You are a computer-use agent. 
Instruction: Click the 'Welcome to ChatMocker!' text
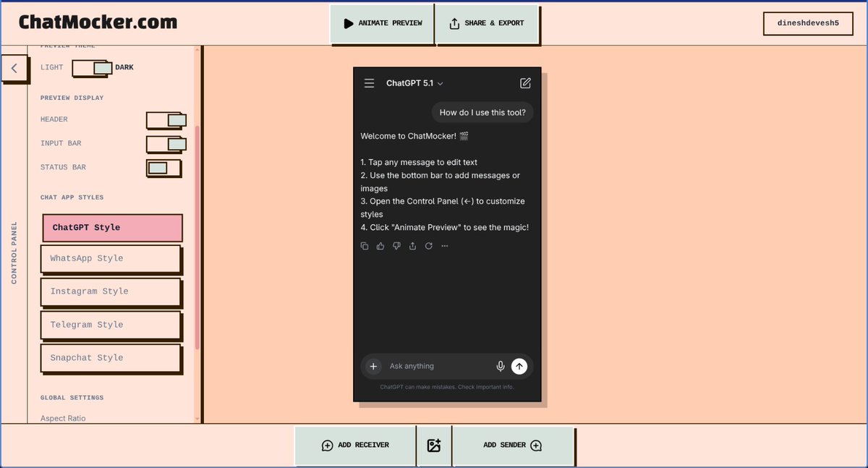415,136
